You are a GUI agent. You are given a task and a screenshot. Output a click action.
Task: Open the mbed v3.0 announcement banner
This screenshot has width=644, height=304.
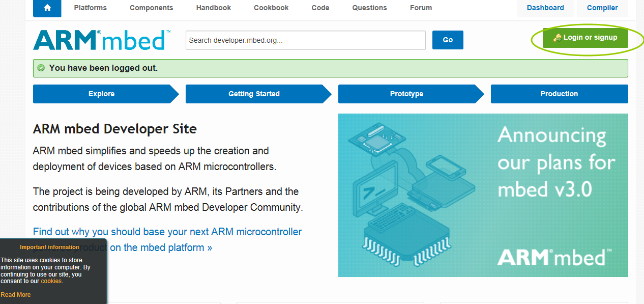pyautogui.click(x=483, y=195)
